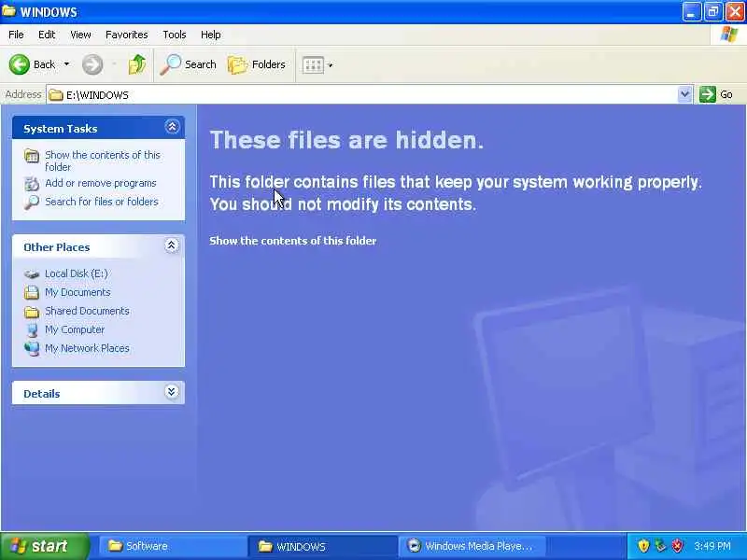Open Shared Documents from Other Places
Screen dimensions: 747x560
[x=87, y=311]
